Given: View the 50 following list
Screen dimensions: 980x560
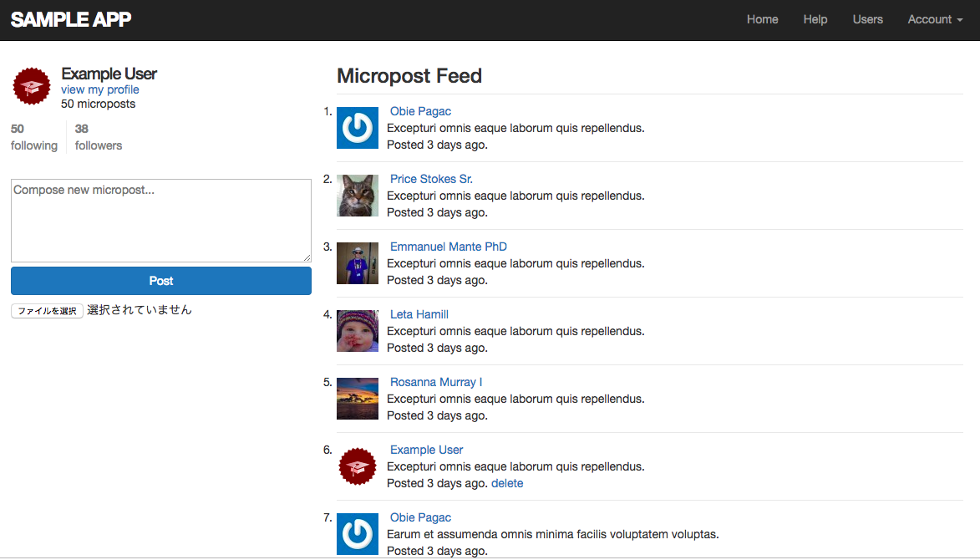Looking at the screenshot, I should click(x=34, y=137).
